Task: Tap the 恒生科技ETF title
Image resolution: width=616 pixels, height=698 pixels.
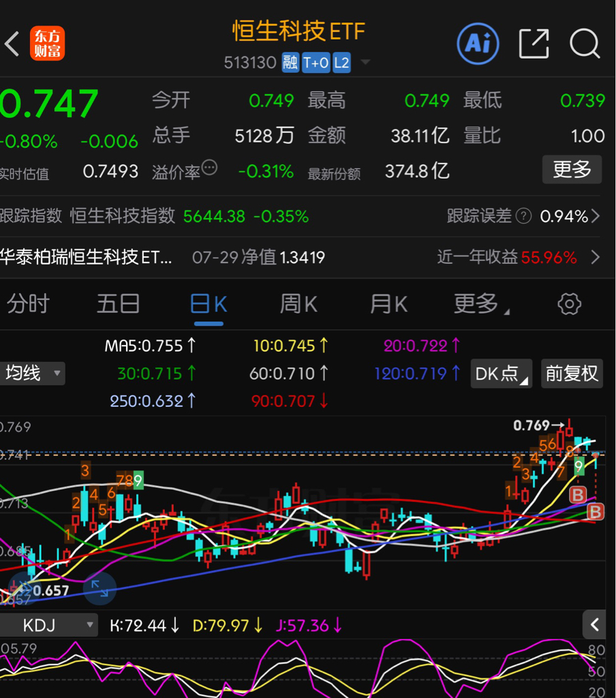Action: coord(298,31)
